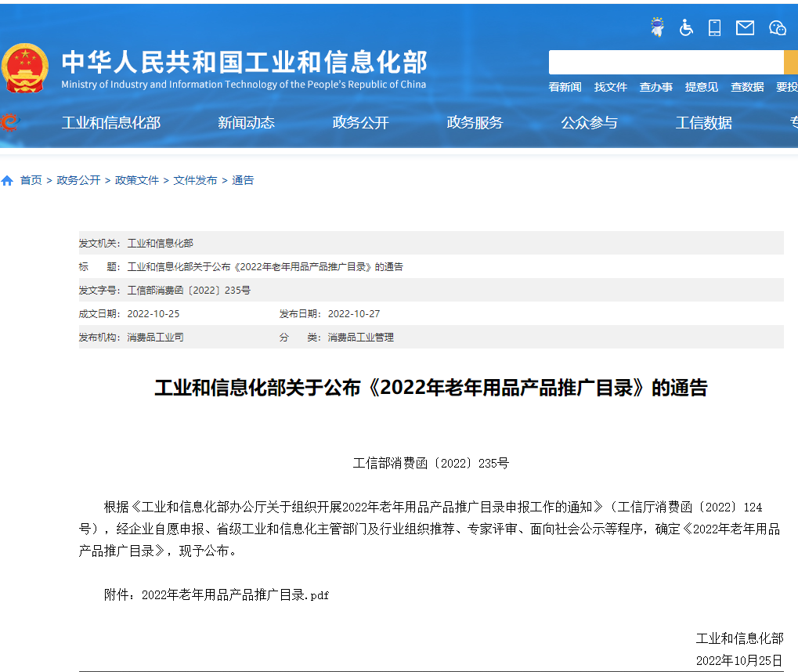This screenshot has height=672, width=798.
Task: Select the 看新闻 search shortcut
Action: click(x=565, y=87)
